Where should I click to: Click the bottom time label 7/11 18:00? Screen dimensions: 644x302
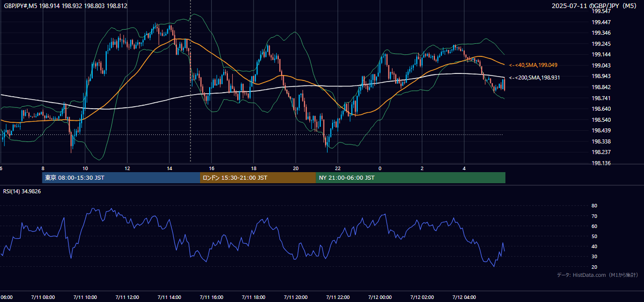pos(253,297)
